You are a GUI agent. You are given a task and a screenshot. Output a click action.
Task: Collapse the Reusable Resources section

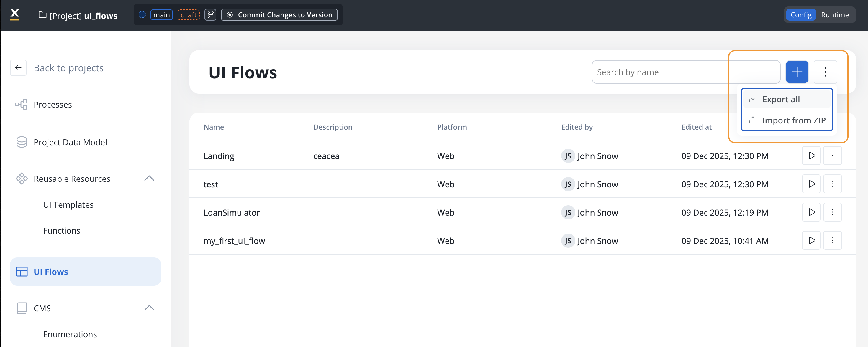[149, 179]
